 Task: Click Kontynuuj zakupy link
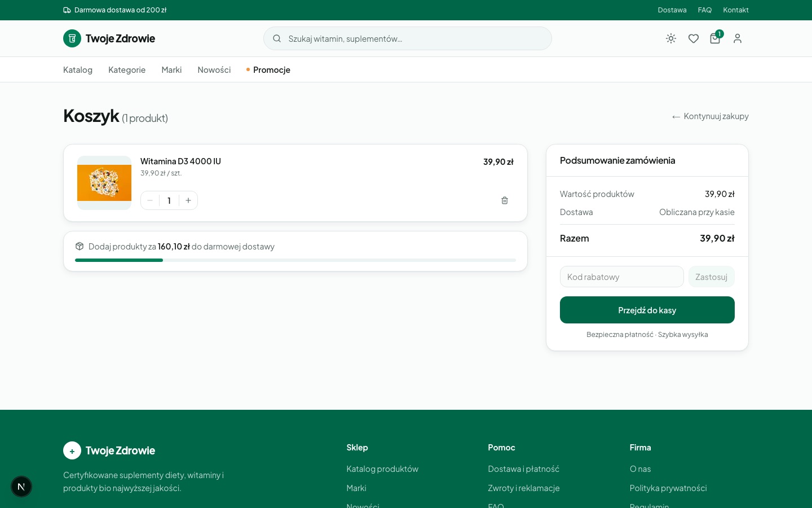pos(710,116)
